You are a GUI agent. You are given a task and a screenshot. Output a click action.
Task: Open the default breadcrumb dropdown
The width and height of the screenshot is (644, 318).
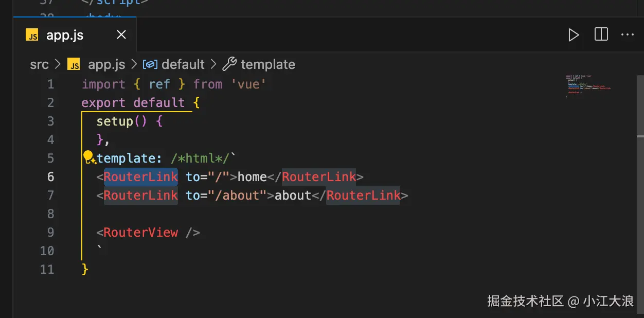[183, 64]
